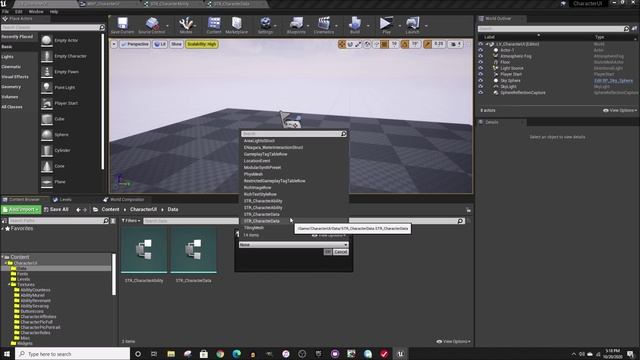This screenshot has width=640, height=360.
Task: Open the Window menu
Action: 36,11
